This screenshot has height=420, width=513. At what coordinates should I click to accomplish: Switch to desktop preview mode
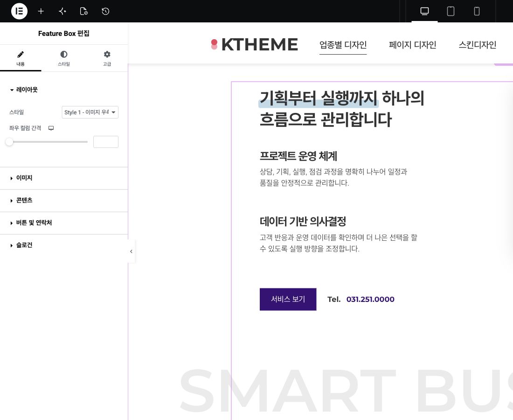pos(424,11)
